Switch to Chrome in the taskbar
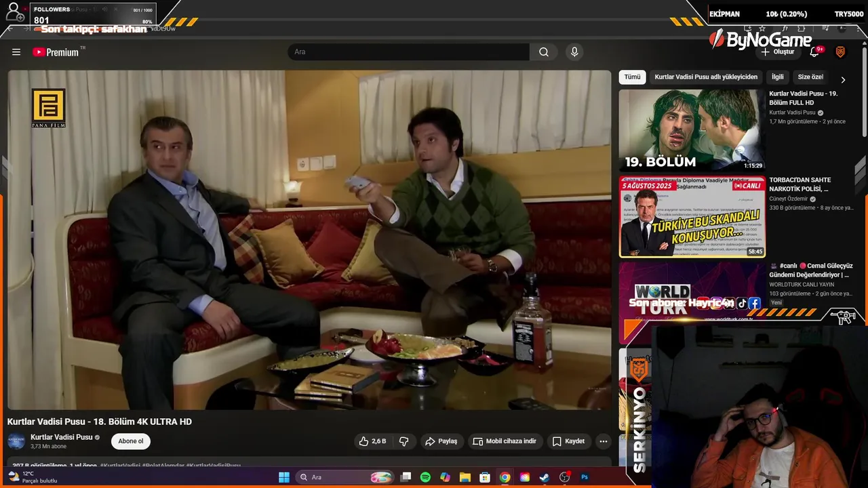Viewport: 868px width, 488px height. [505, 477]
